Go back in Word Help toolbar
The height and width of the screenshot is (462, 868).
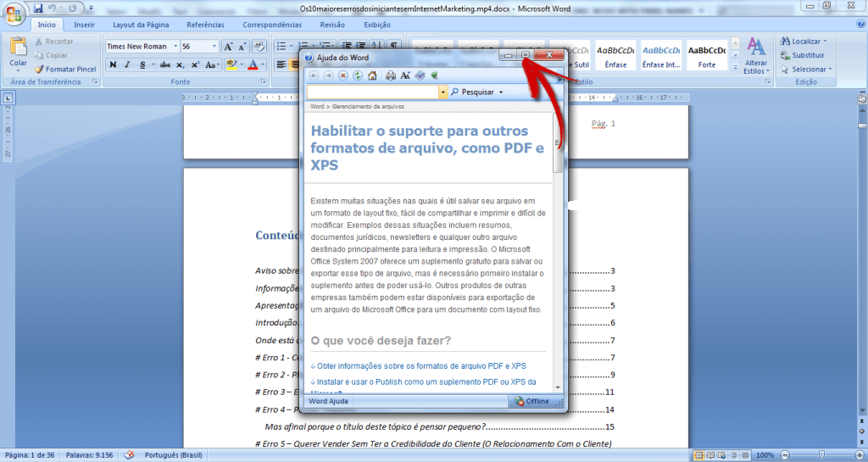click(x=314, y=75)
